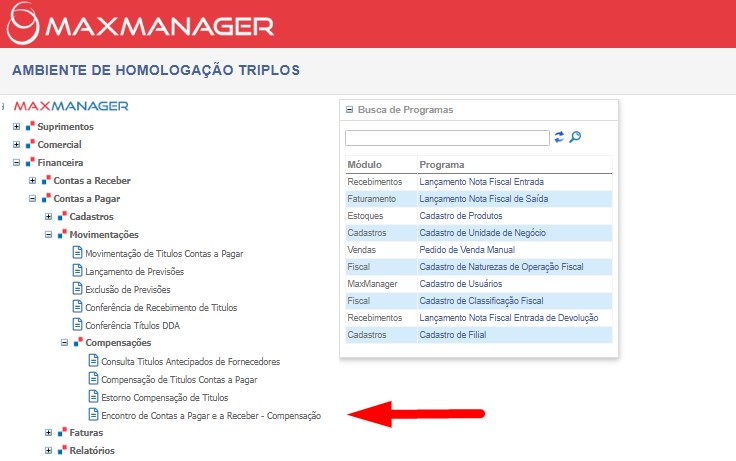Collapse the Movimentações node

pyautogui.click(x=48, y=234)
